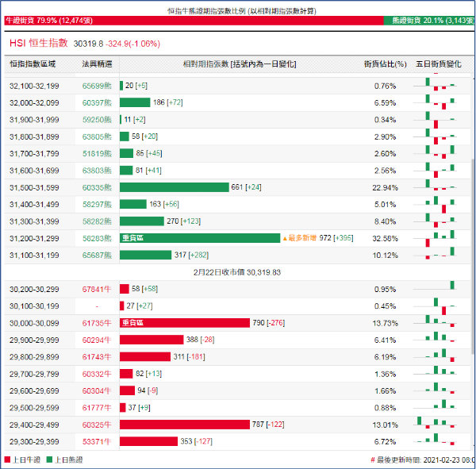Screen dimensions: 476x469
Task: Open bull warrant code 61735牛
Action: click(x=97, y=323)
